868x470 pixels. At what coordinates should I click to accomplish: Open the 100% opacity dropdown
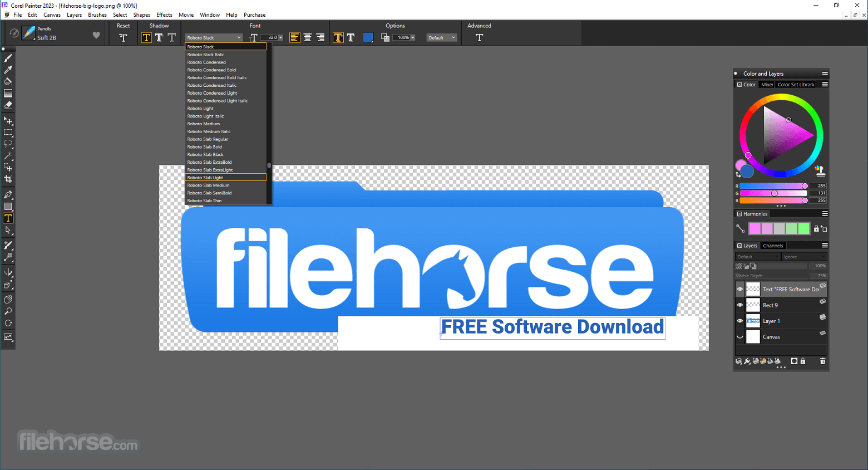413,38
